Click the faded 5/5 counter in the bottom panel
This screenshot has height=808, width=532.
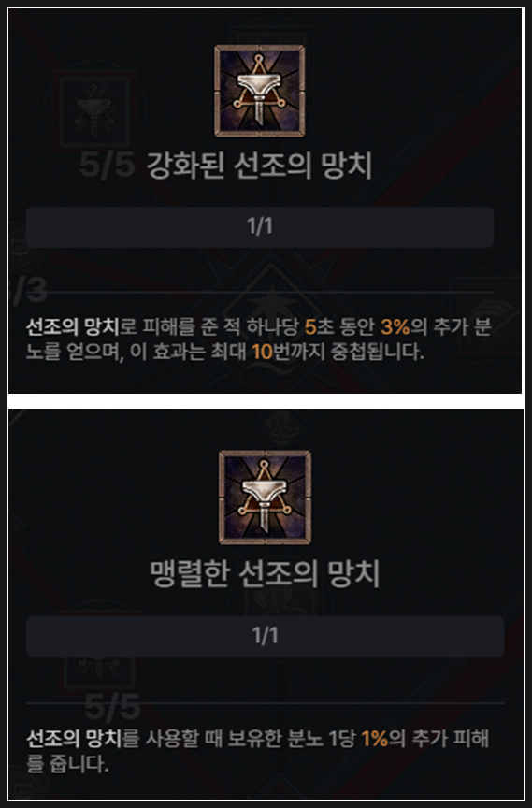click(x=112, y=707)
